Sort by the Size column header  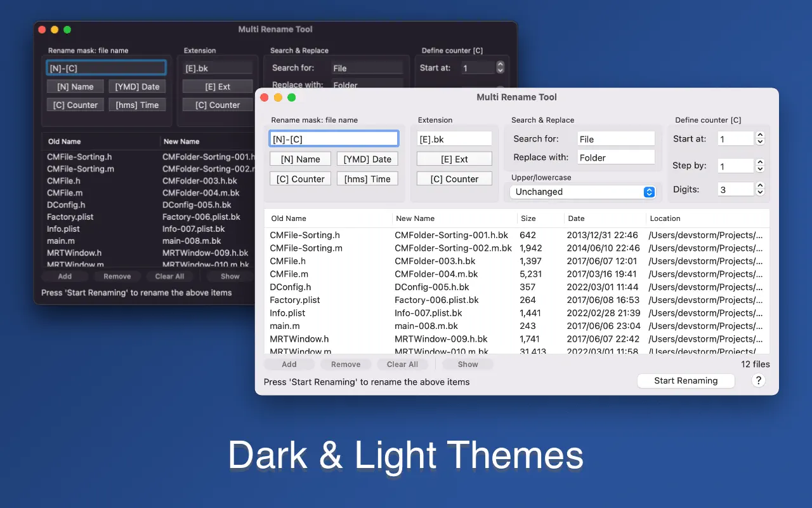[540, 218]
